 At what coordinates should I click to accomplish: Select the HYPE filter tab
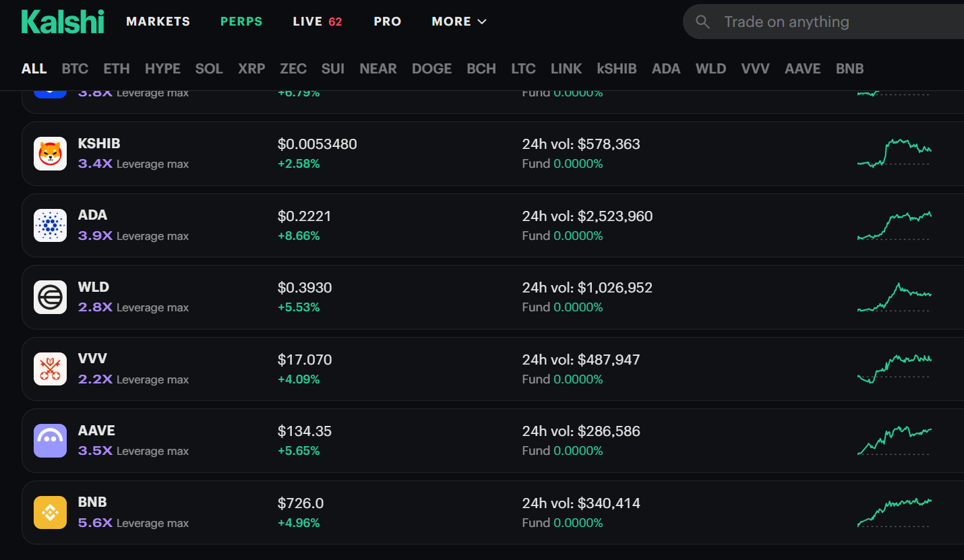coord(162,69)
